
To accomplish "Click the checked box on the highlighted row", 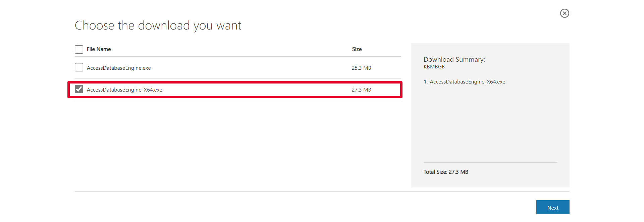I will tap(79, 89).
